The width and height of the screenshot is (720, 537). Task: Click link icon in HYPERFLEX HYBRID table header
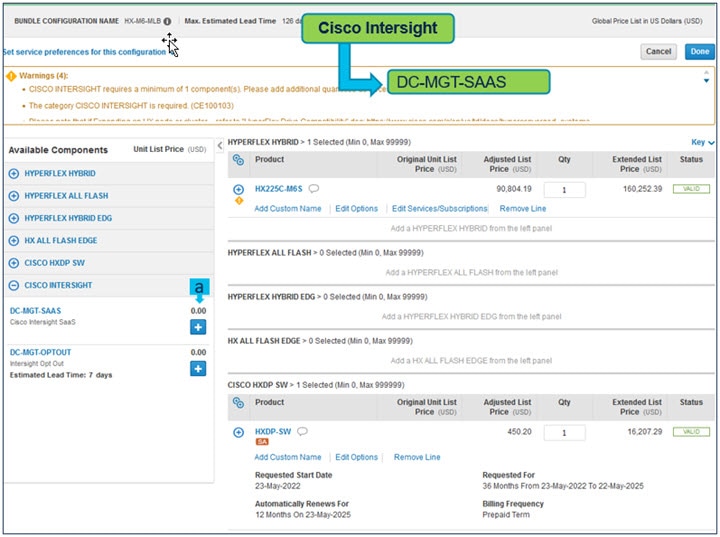[x=238, y=160]
